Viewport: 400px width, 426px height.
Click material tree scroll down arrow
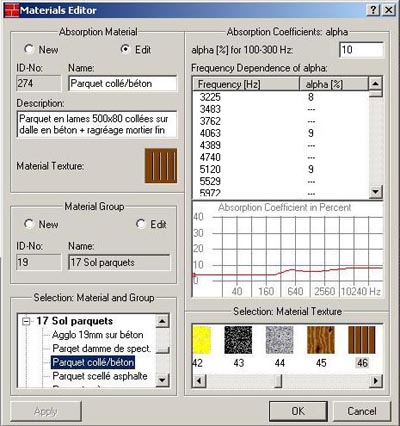[162, 380]
